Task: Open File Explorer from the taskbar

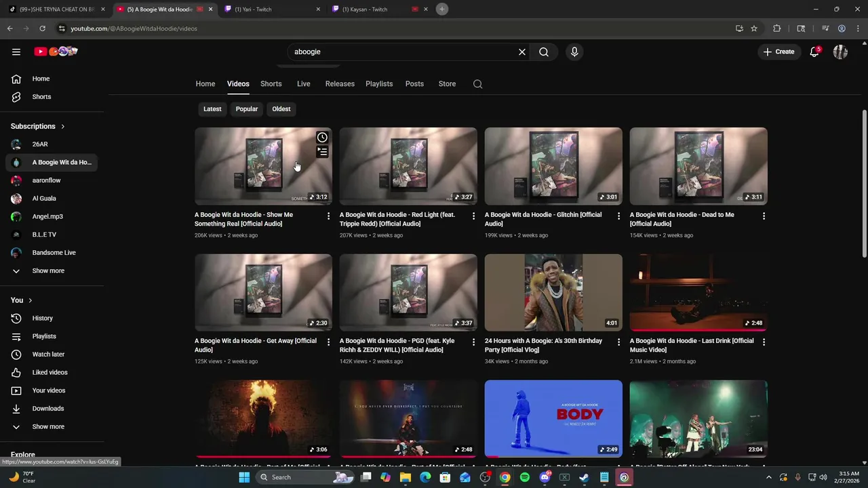Action: tap(406, 477)
